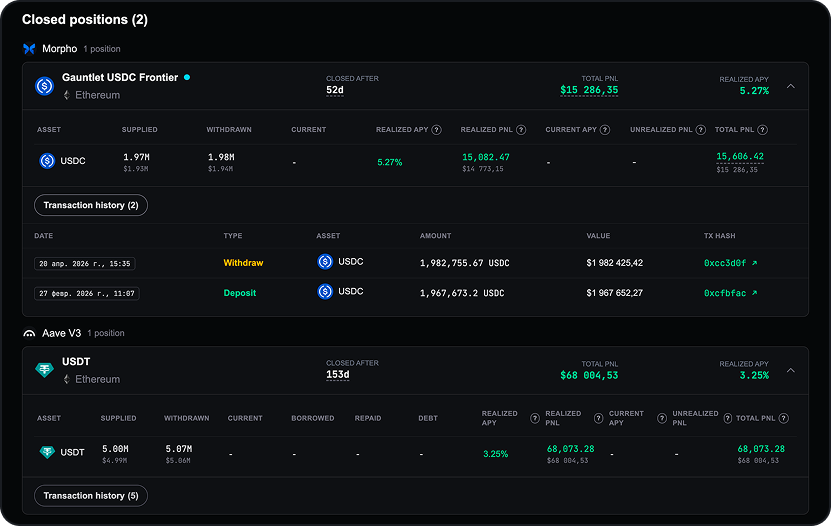
Task: Click the $1 967 652,27 value cell
Action: 615,293
